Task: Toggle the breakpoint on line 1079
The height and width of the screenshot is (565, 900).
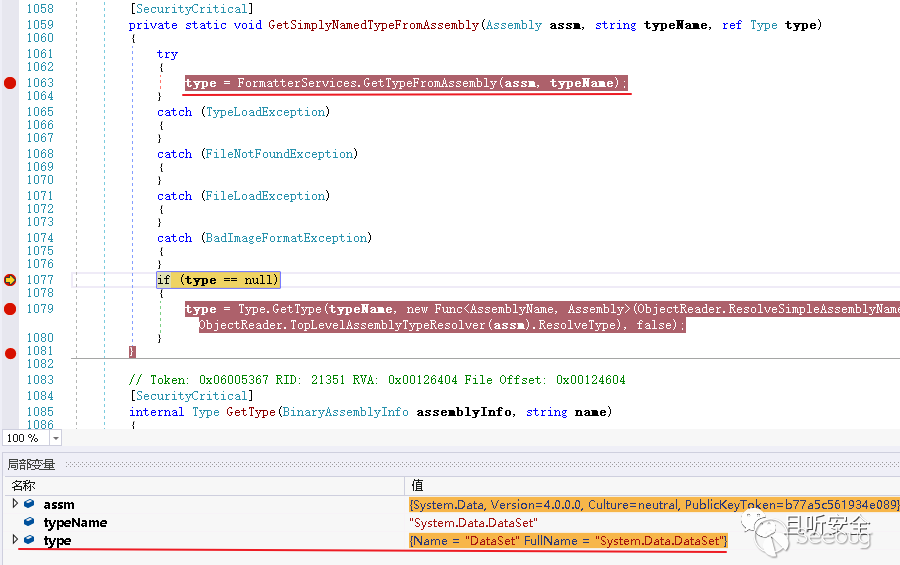Action: point(10,309)
